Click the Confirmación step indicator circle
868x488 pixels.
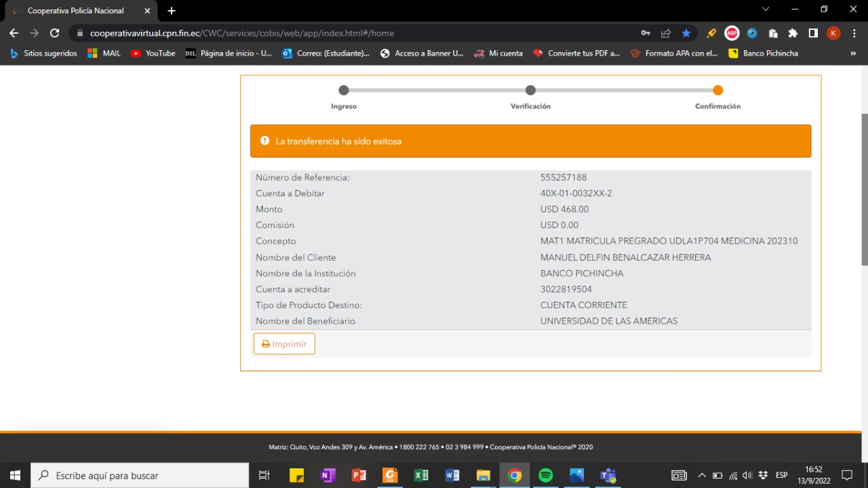tap(718, 90)
